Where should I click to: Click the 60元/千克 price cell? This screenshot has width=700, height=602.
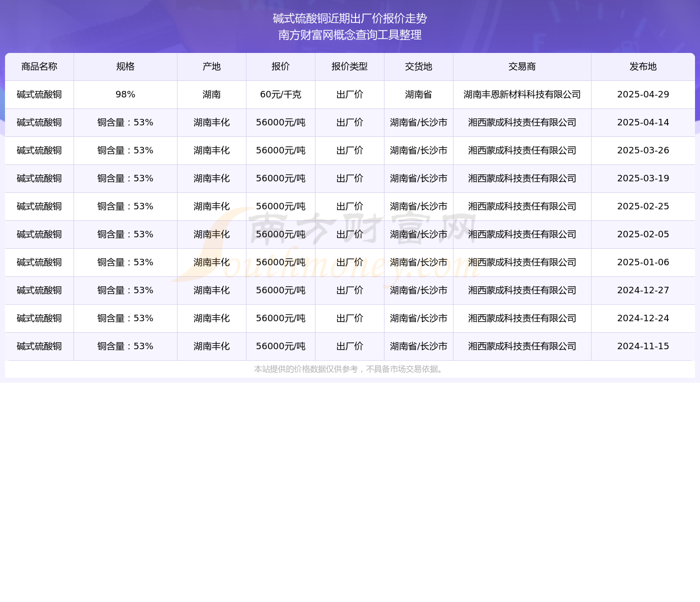click(x=280, y=95)
